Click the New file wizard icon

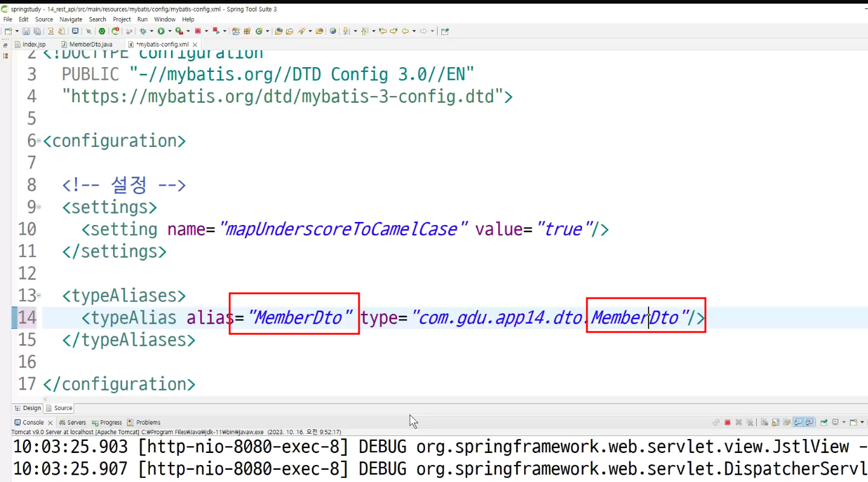[x=8, y=31]
